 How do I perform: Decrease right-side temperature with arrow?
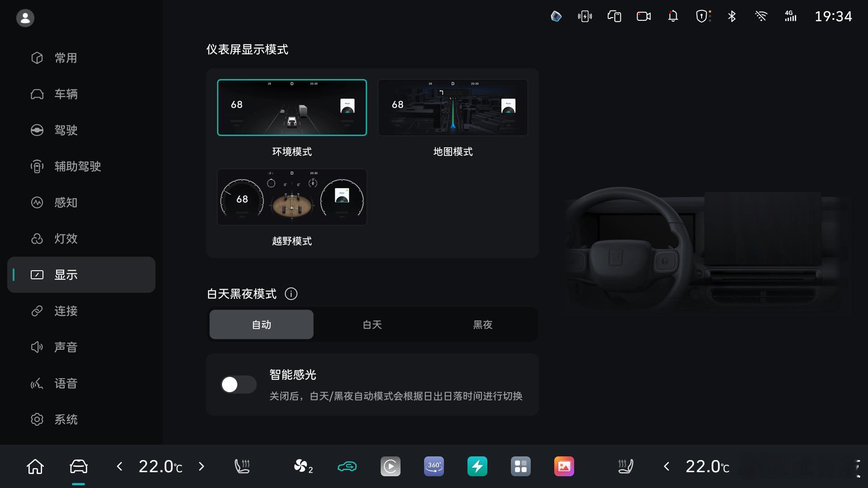tap(666, 466)
